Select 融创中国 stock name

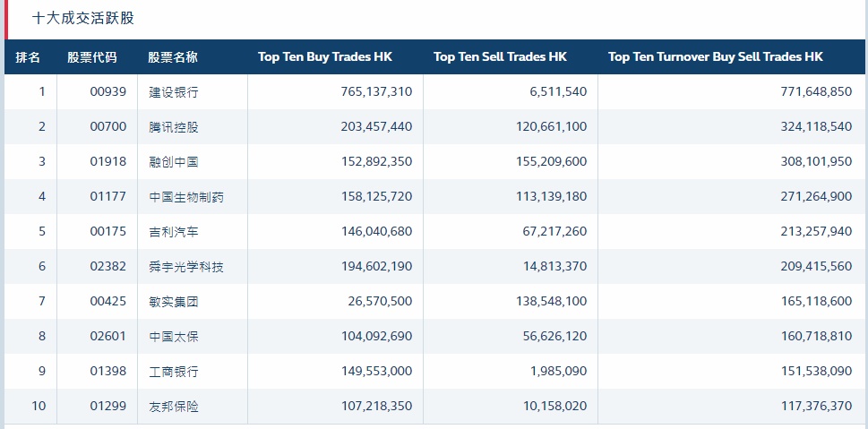174,162
